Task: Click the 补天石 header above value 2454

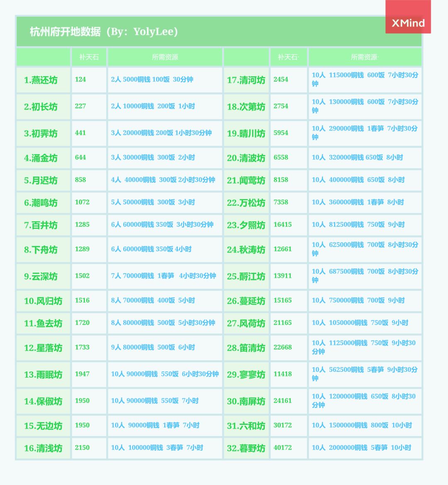Action: [x=288, y=57]
